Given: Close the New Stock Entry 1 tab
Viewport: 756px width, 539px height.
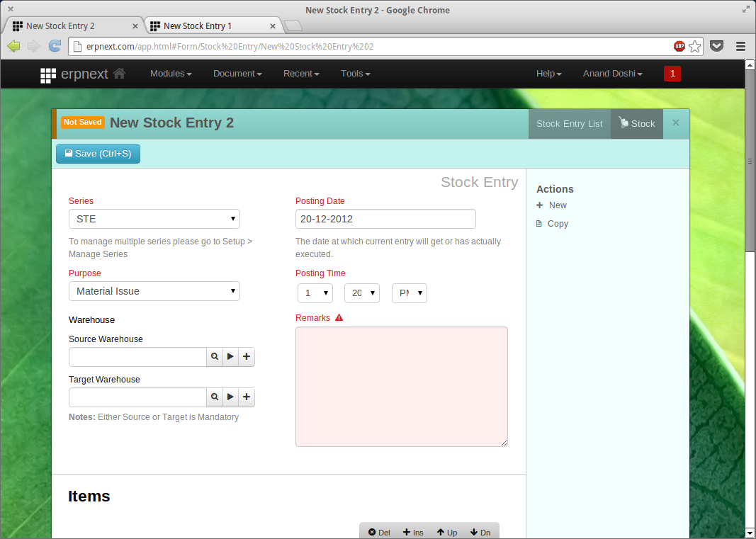Looking at the screenshot, I should tap(273, 26).
